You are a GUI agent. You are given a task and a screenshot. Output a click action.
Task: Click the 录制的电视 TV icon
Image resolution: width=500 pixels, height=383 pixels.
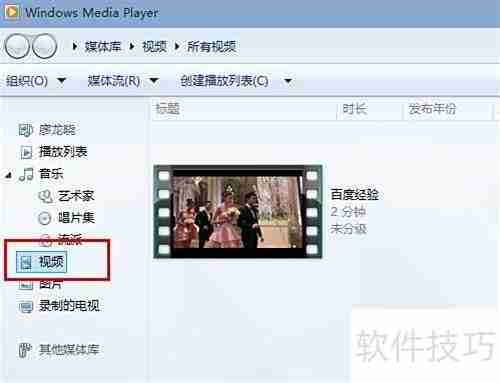click(26, 306)
